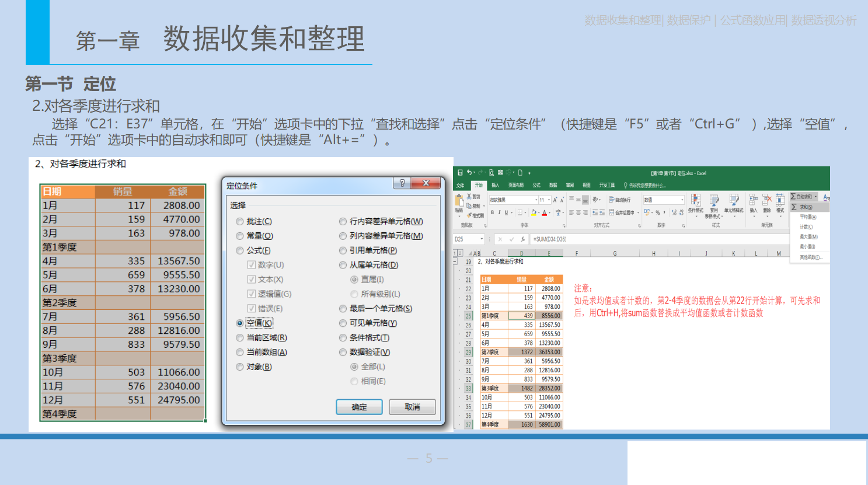868x485 pixels.
Task: Click the Align Left icon
Action: (x=571, y=212)
